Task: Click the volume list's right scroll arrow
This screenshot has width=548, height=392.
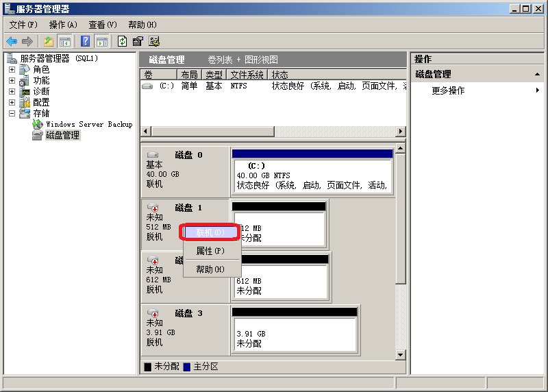Action: pos(401,131)
